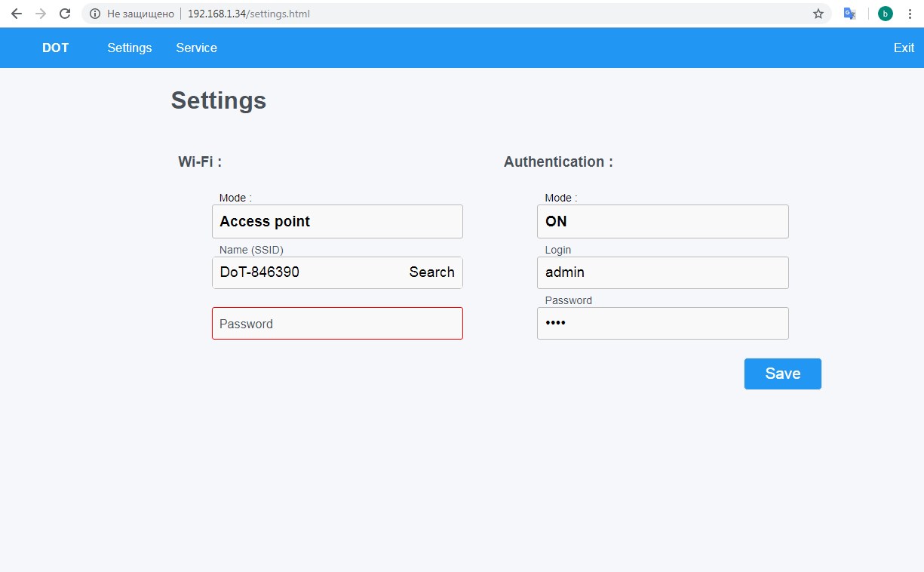Click the 'Wi-Fi :' section label
Screen dimensions: 924x572
click(200, 161)
